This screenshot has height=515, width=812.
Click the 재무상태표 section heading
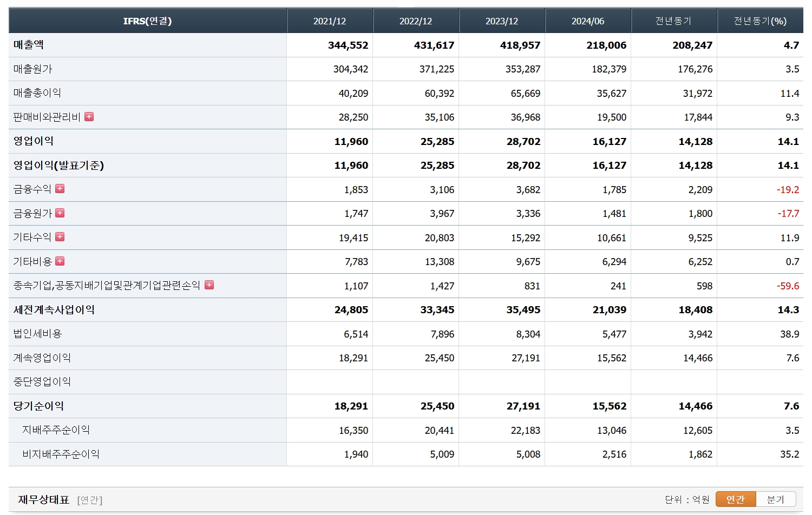tap(44, 499)
